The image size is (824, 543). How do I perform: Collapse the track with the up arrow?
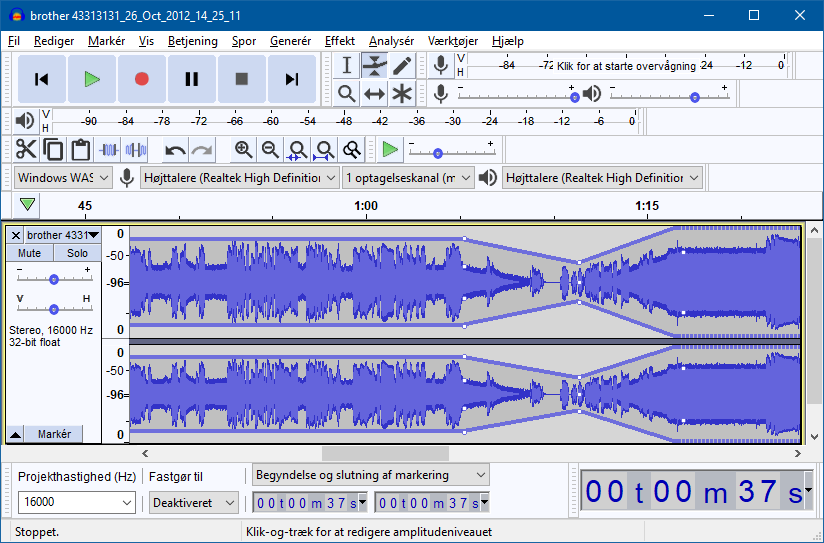(x=16, y=434)
